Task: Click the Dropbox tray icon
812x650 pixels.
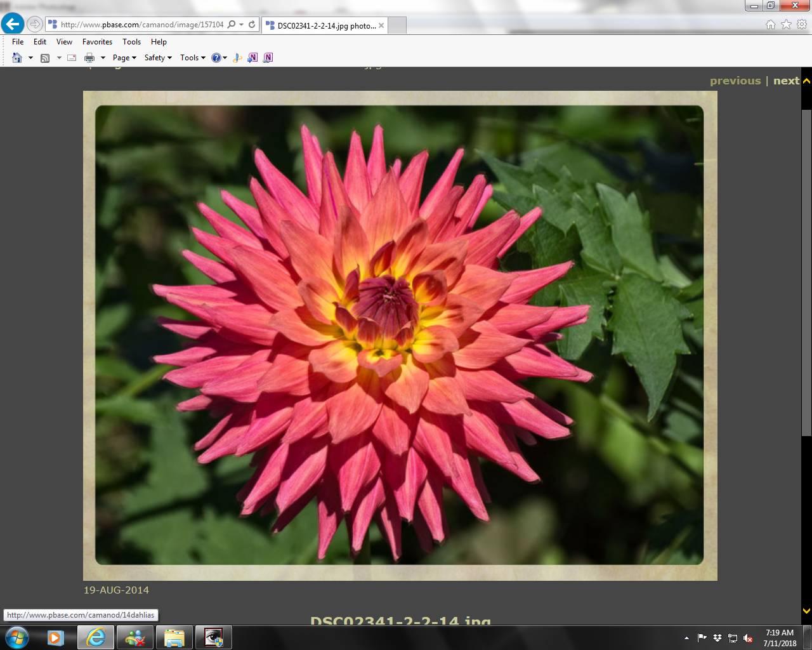Action: click(x=717, y=638)
